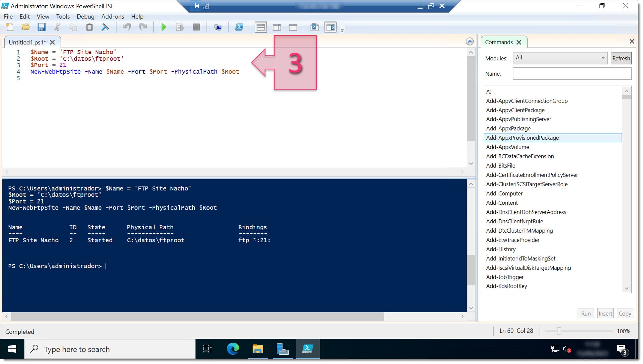Viewport: 643px width, 364px height.
Task: Click the muted volume tray icon
Action: [567, 349]
